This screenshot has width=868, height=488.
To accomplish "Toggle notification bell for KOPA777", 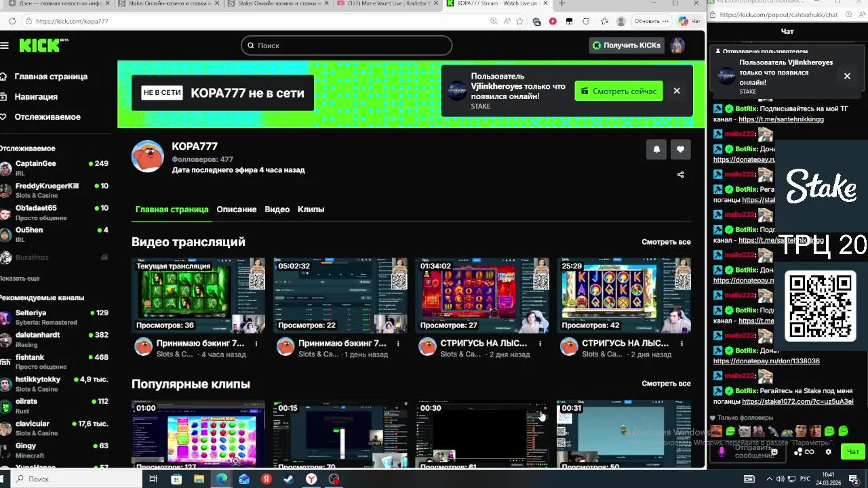I will tap(656, 149).
